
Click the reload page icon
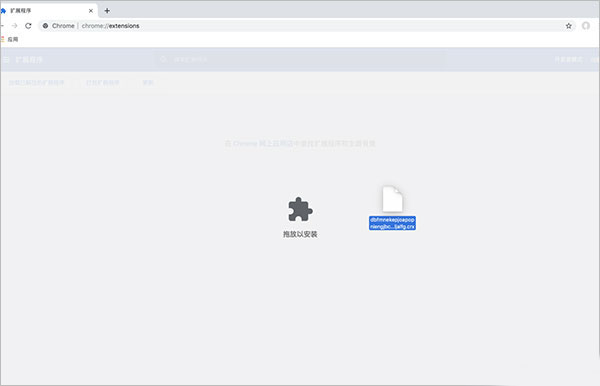point(28,26)
